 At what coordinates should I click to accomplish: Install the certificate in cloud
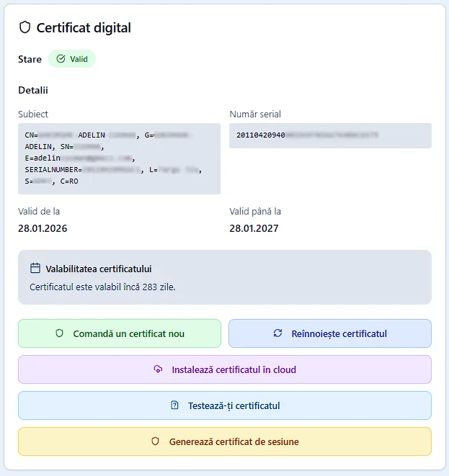click(x=225, y=369)
